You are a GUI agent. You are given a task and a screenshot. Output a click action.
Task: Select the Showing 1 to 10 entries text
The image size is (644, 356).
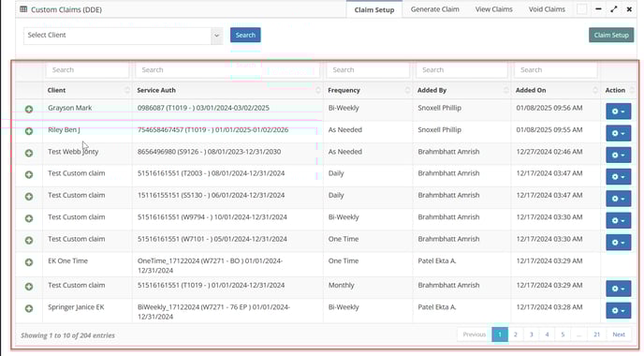pyautogui.click(x=67, y=335)
